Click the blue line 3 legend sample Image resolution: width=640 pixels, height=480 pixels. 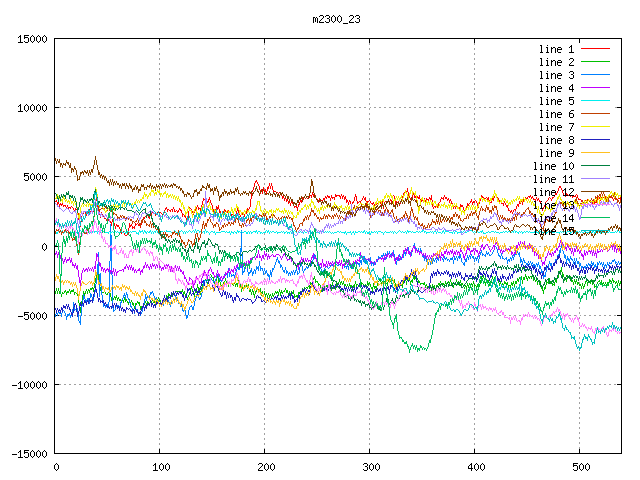tap(595, 75)
